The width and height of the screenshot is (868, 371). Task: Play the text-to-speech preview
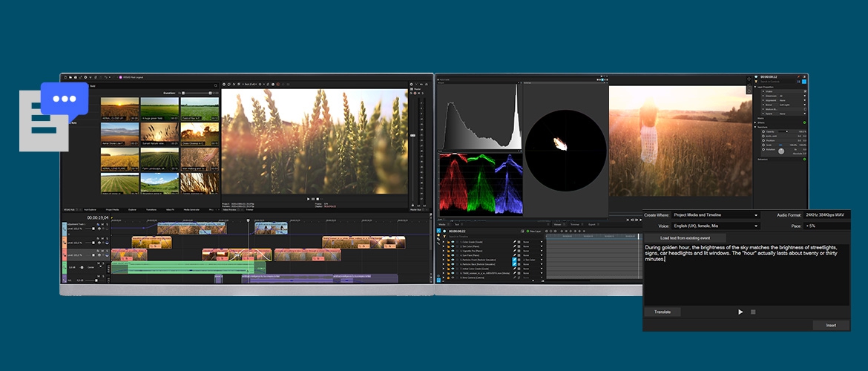point(740,312)
